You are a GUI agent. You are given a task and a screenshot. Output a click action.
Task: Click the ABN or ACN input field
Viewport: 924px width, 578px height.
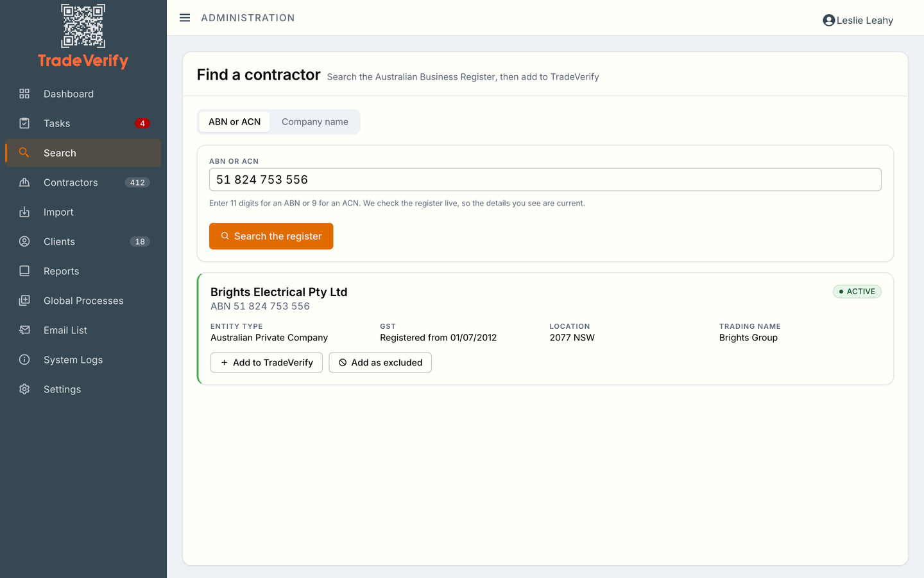(545, 180)
